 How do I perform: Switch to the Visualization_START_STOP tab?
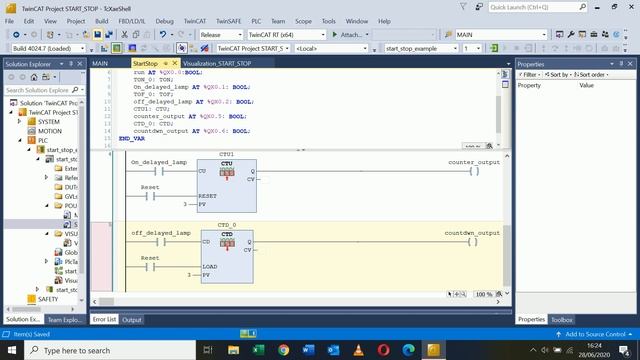point(217,63)
